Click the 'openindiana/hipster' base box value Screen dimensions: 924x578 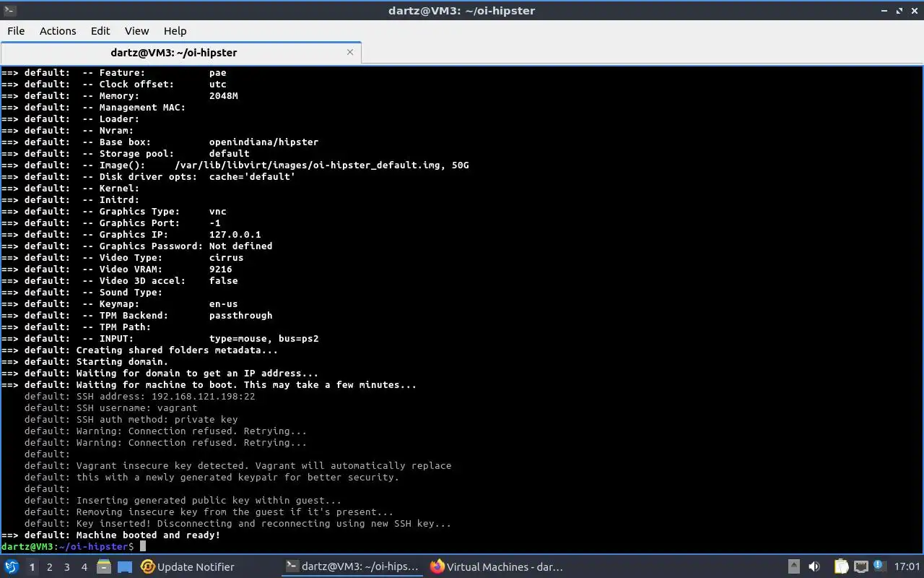(263, 142)
